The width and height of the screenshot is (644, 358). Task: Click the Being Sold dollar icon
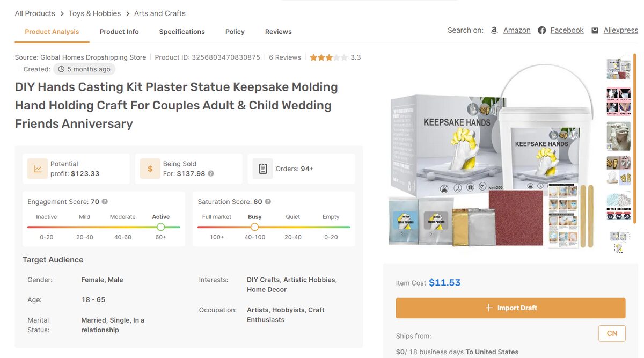coord(150,169)
